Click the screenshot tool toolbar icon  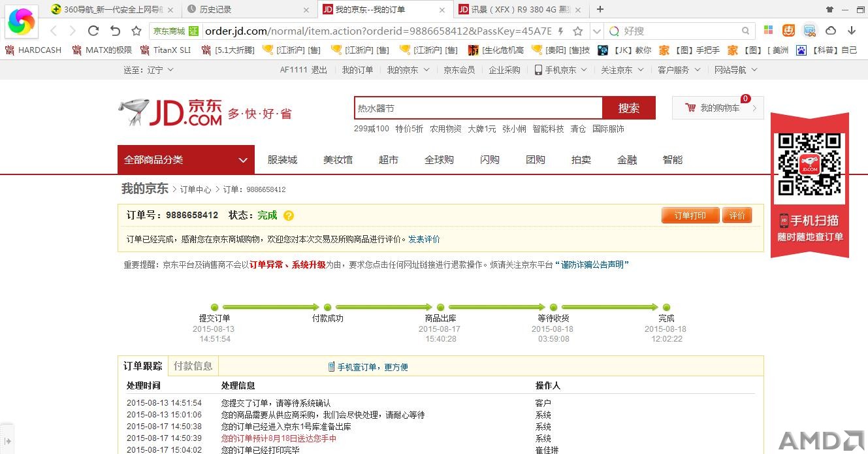(810, 31)
